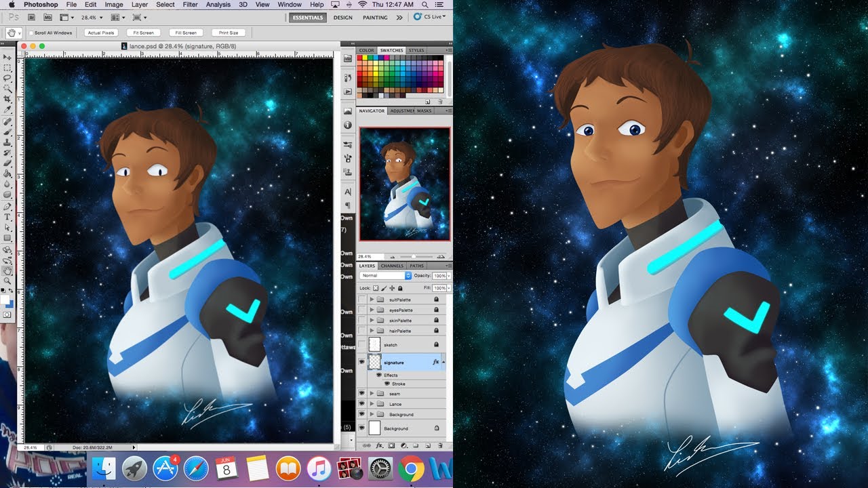Screen dimensions: 868x488
Task: Show the sketch layer
Action: click(361, 345)
